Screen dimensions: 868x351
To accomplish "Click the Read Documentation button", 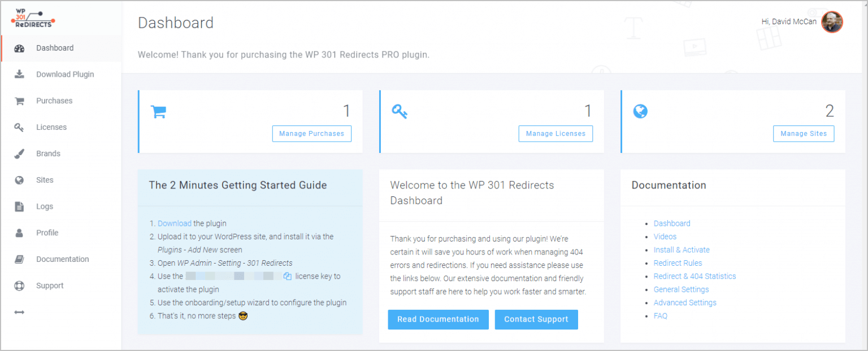I will tap(438, 319).
